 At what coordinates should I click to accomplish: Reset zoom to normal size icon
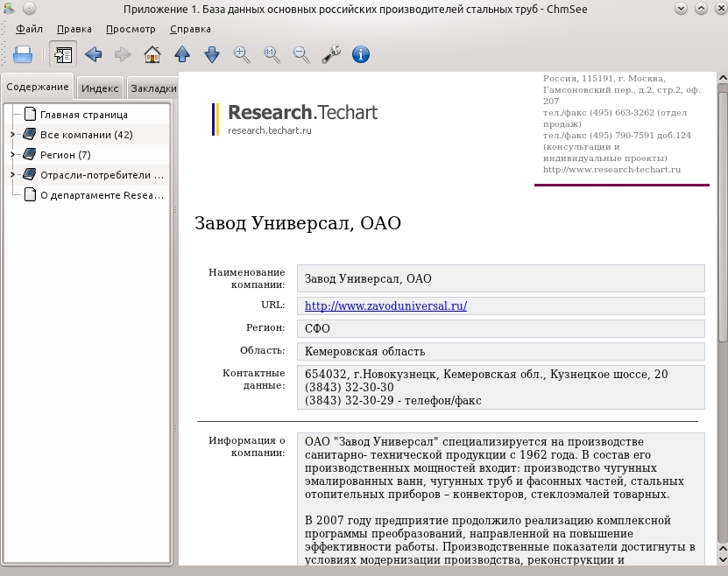click(272, 55)
